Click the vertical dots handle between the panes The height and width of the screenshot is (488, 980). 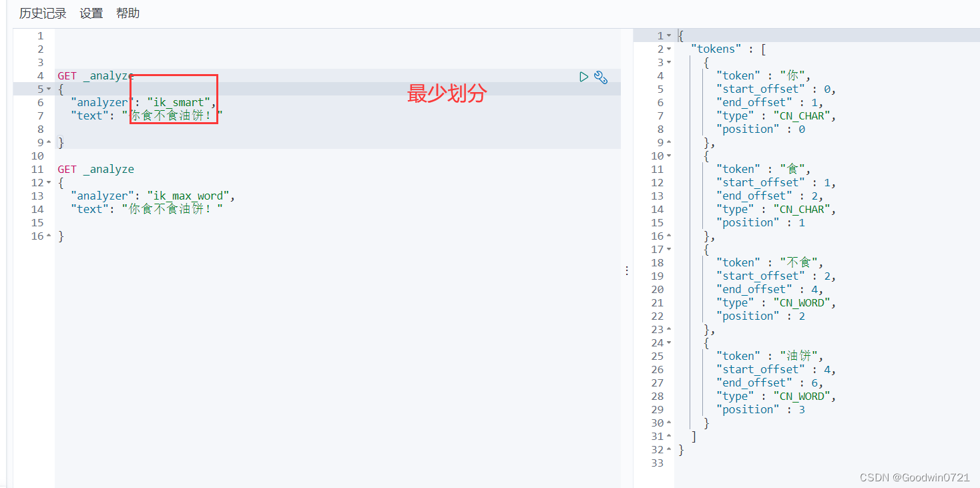tap(626, 270)
